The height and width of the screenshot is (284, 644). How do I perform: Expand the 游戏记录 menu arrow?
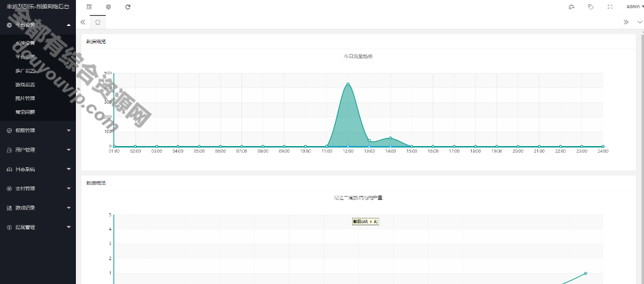[68, 208]
